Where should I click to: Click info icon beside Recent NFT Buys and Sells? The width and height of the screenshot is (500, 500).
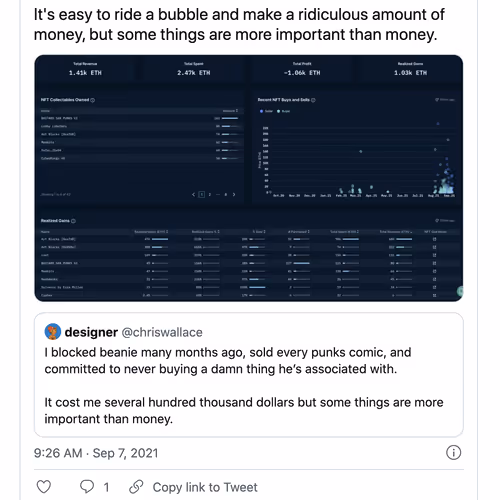pos(313,100)
